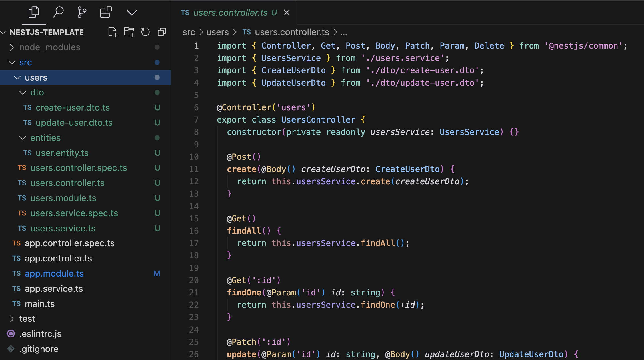Click the Extensions icon in activity bar
Image resolution: width=644 pixels, height=360 pixels.
(x=106, y=12)
